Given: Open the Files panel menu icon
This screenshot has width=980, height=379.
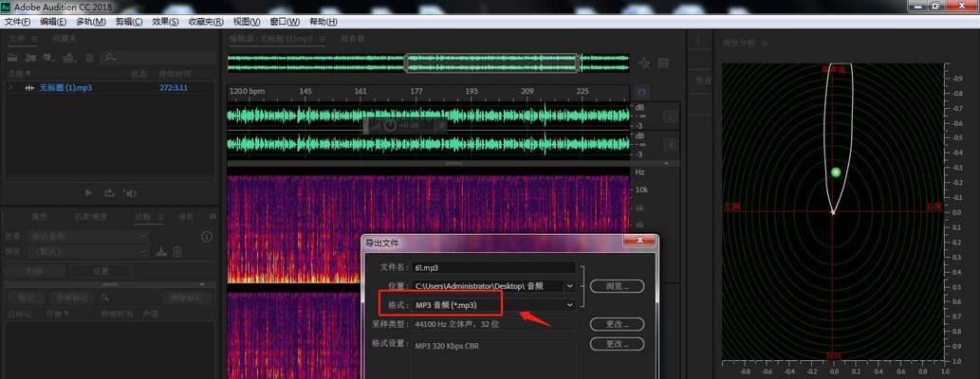Looking at the screenshot, I should [x=34, y=39].
